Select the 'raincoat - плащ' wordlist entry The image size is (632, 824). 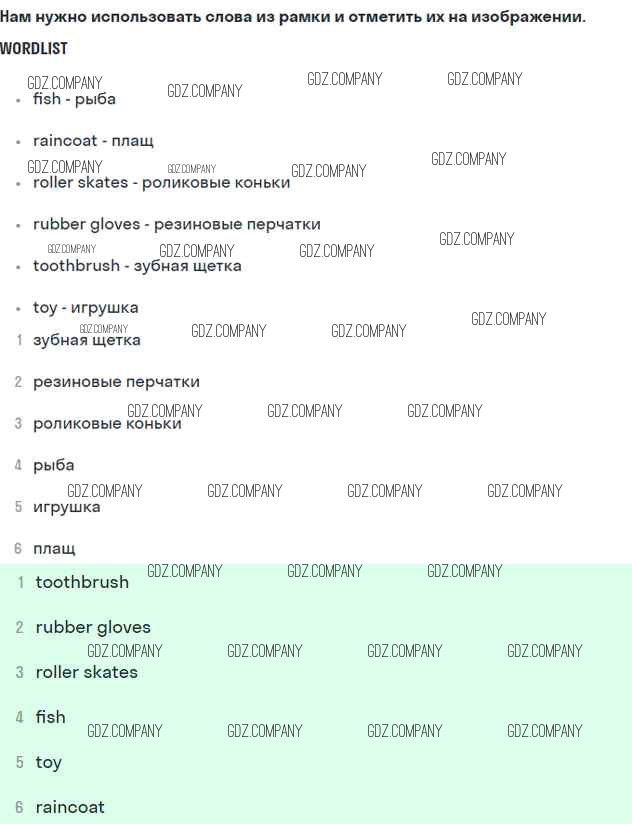[x=93, y=141]
